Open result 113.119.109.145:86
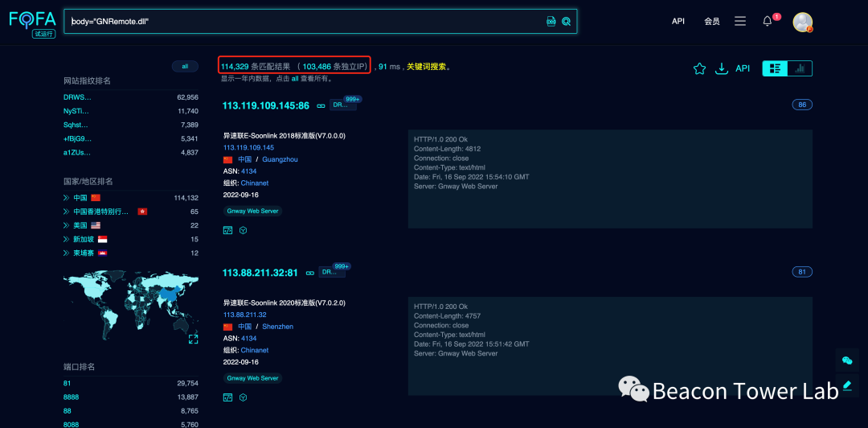 [266, 105]
